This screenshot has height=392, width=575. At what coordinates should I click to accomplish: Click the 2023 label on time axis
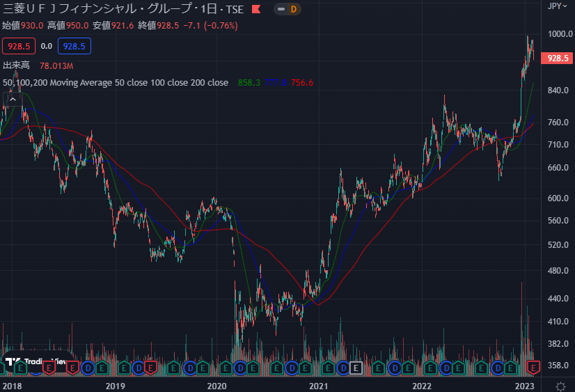523,386
